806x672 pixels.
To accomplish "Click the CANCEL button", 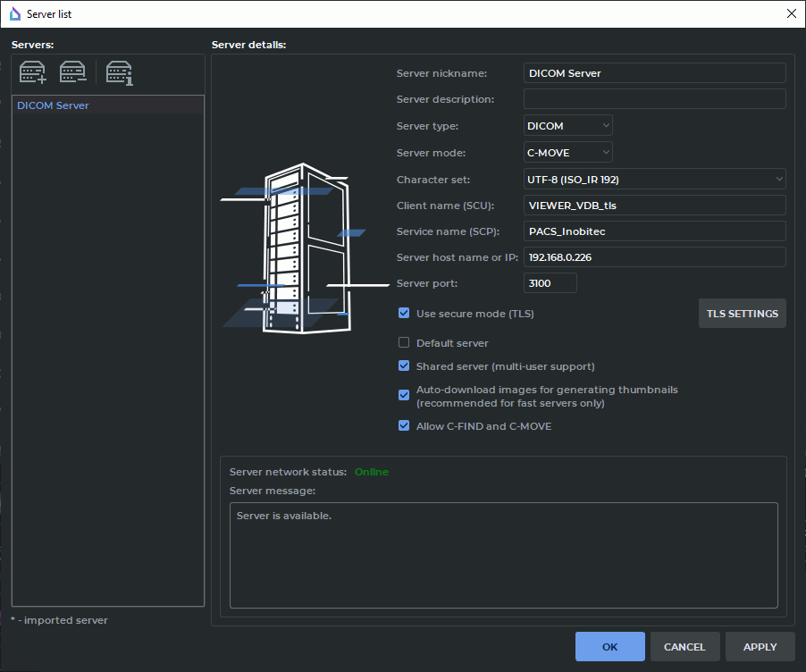I will tap(684, 647).
